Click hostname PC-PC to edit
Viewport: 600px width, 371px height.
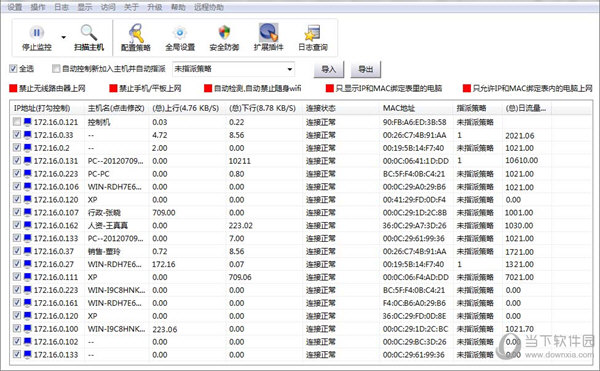[x=98, y=174]
